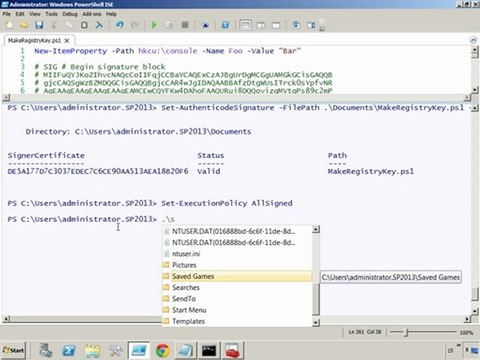The width and height of the screenshot is (480, 360).
Task: Open a script with the folder icon
Action: pos(24,25)
